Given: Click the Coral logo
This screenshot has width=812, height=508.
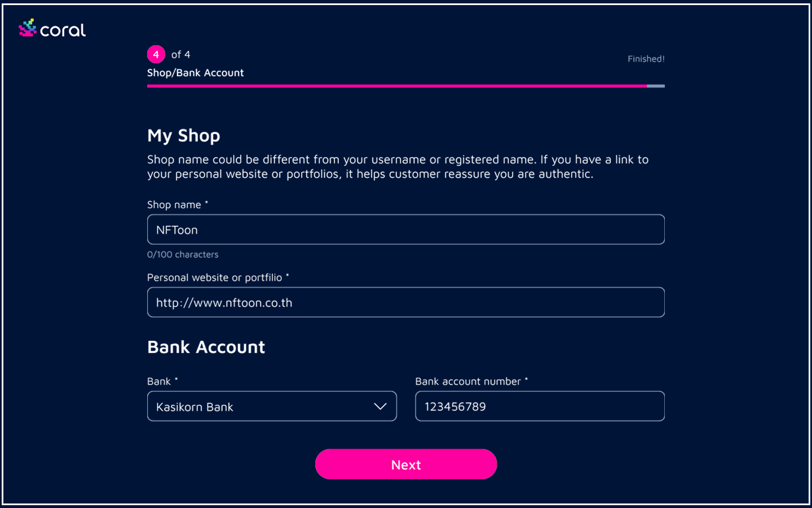Looking at the screenshot, I should [x=51, y=29].
